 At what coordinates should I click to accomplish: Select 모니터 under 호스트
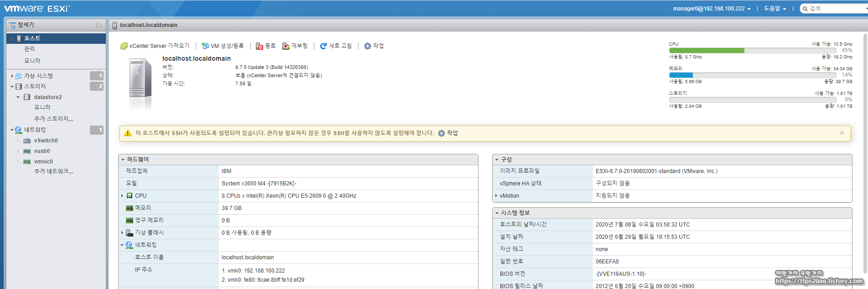tap(32, 61)
